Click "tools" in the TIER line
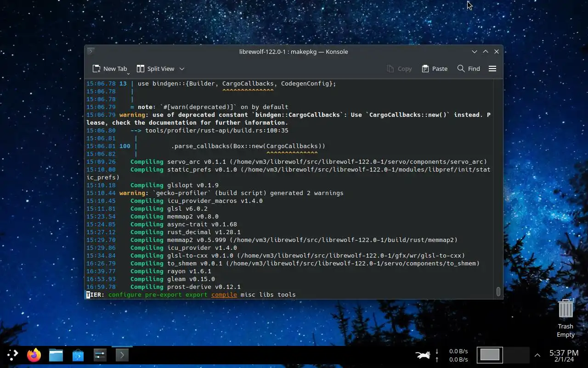The height and width of the screenshot is (368, 588). pos(287,294)
